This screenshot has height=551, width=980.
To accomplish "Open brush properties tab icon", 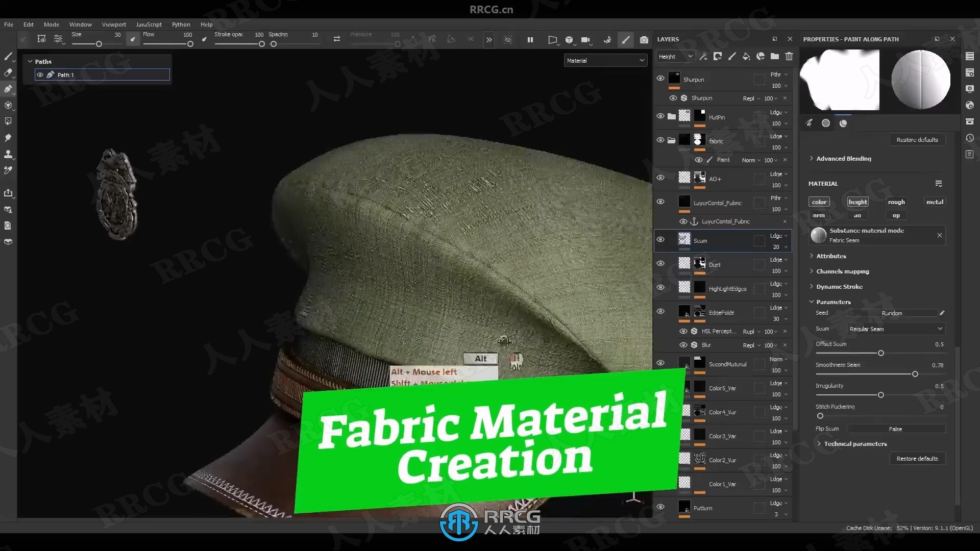I will pos(809,123).
